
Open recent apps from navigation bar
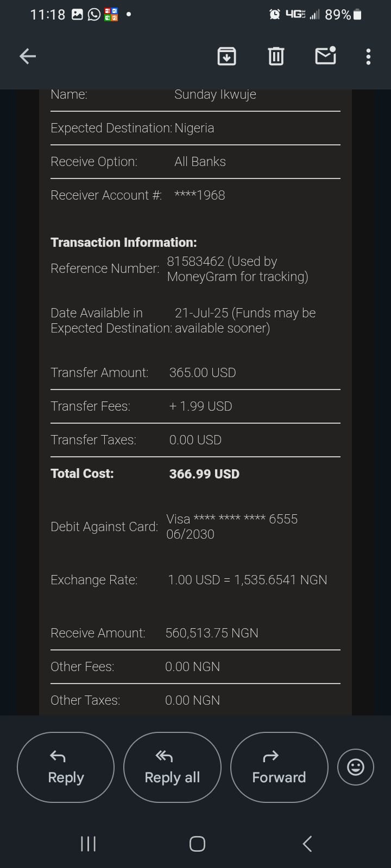point(88,844)
